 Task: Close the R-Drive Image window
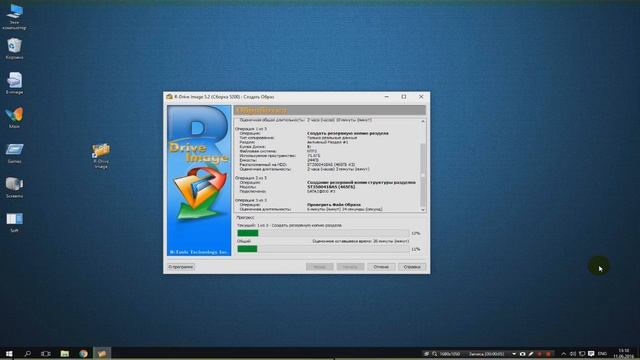click(x=421, y=97)
